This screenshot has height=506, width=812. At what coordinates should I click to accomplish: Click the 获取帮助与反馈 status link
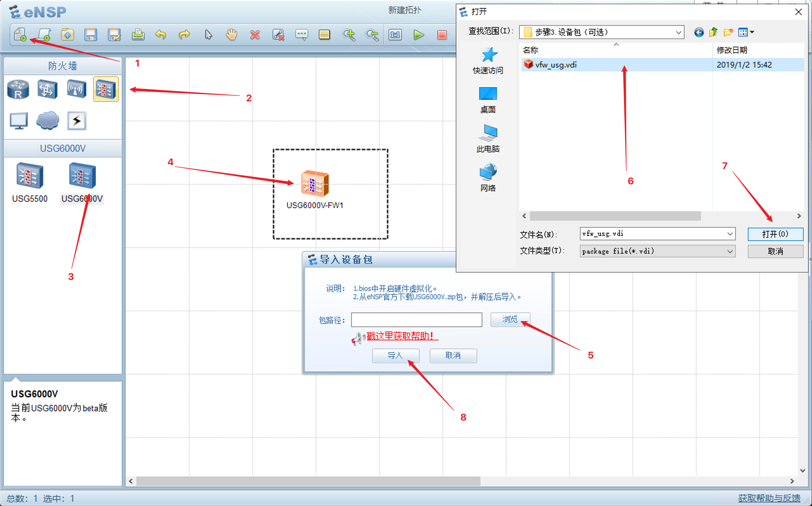pos(769,498)
